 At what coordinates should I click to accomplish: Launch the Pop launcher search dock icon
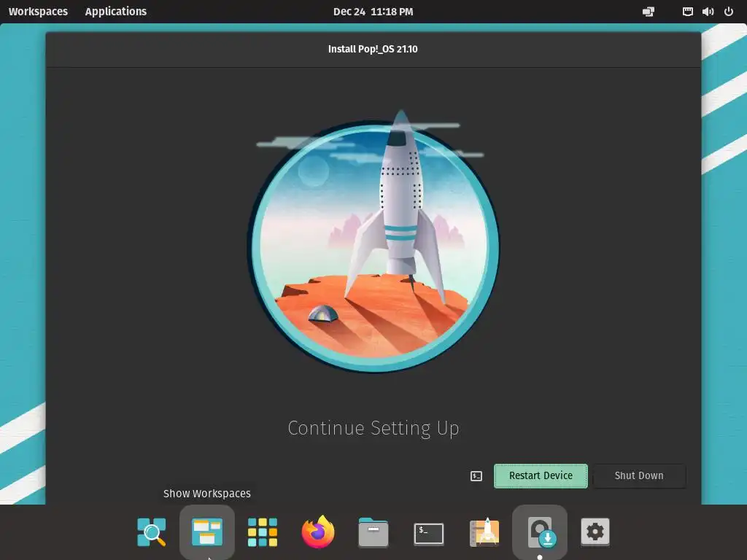click(x=152, y=532)
